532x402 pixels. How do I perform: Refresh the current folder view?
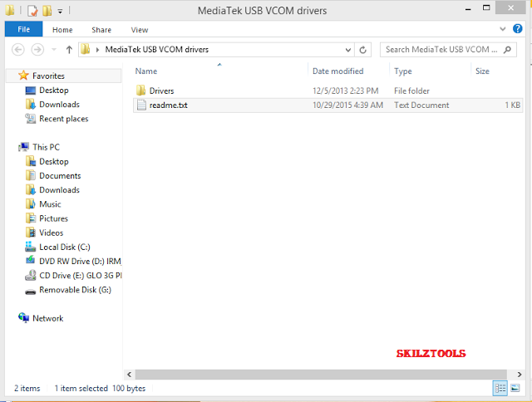point(362,50)
